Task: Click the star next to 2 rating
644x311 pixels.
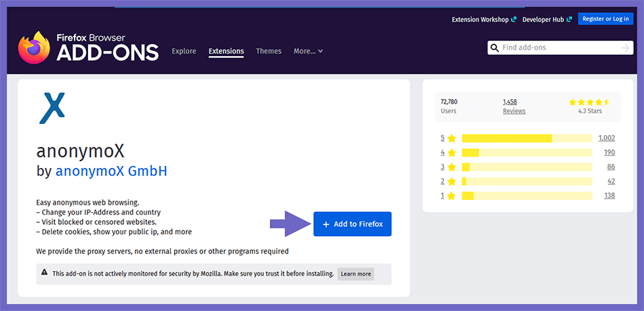Action: point(451,182)
